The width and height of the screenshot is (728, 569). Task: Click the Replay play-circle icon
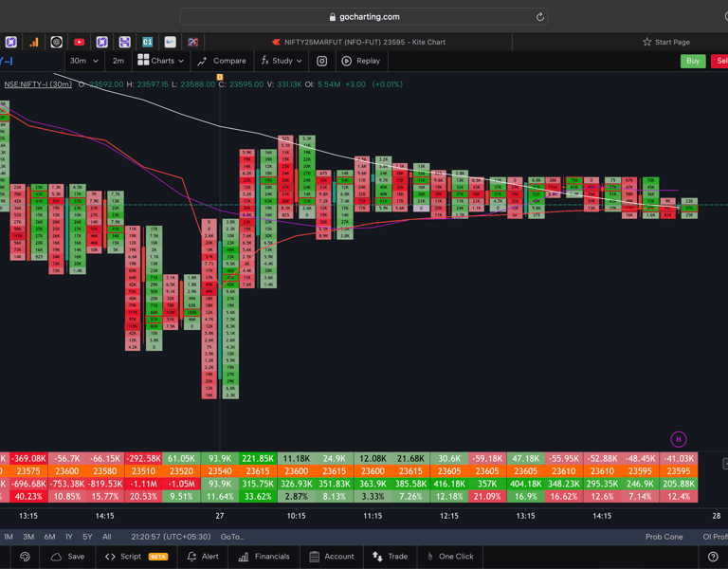(346, 61)
